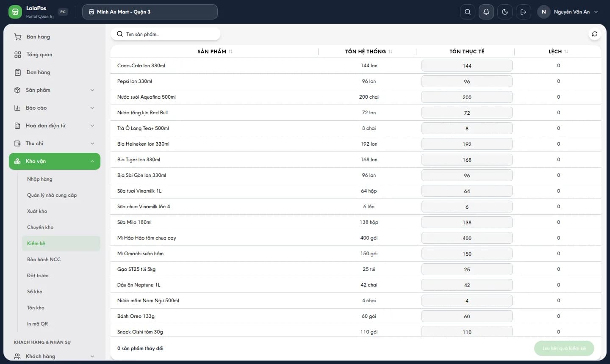Click the LalaPos store logo icon
The height and width of the screenshot is (364, 610).
click(15, 12)
